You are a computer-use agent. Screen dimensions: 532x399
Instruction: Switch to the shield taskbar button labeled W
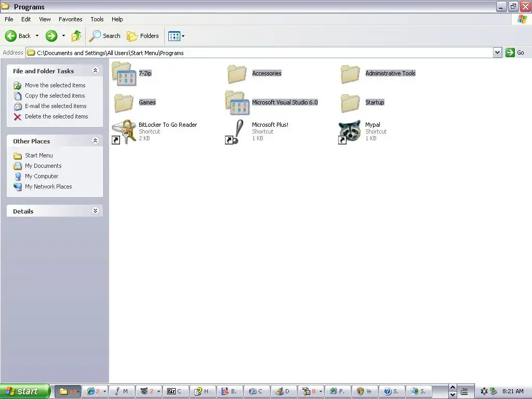[x=364, y=392]
